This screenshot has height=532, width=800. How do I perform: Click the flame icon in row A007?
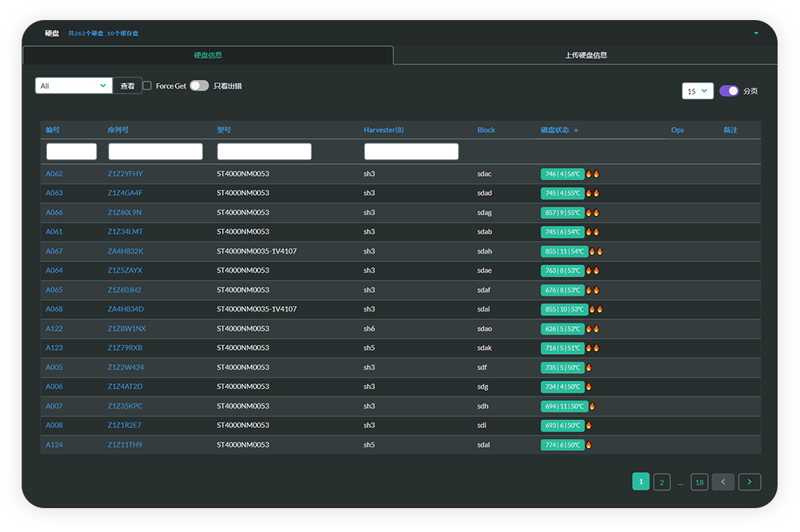click(x=592, y=406)
